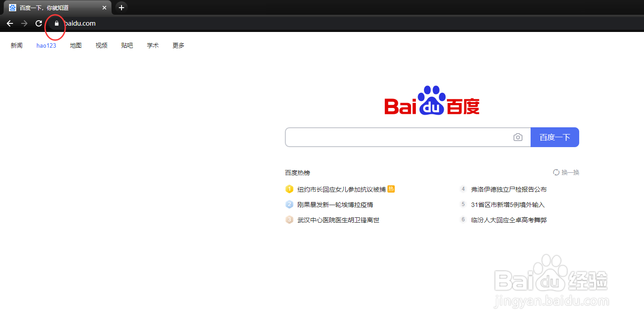The image size is (644, 323).
Task: Reload the page with the refresh icon
Action: point(39,23)
